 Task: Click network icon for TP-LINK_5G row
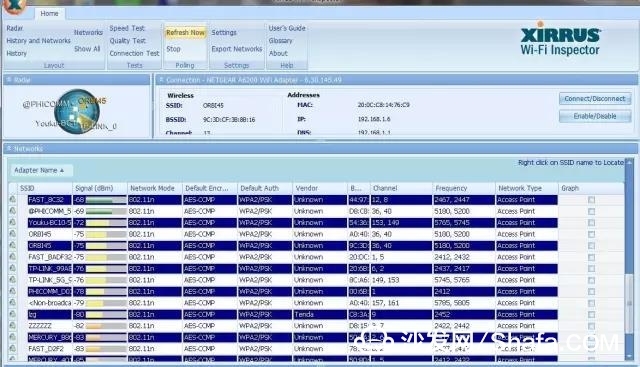tap(13, 280)
